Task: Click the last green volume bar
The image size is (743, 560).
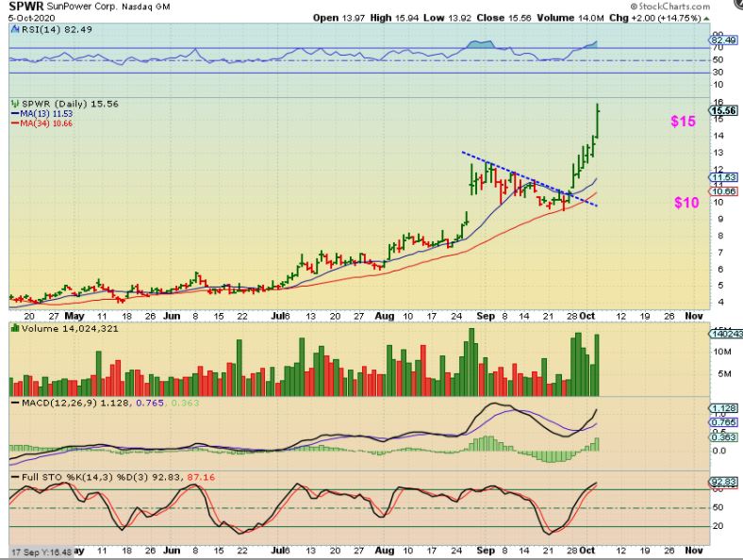Action: pyautogui.click(x=597, y=365)
